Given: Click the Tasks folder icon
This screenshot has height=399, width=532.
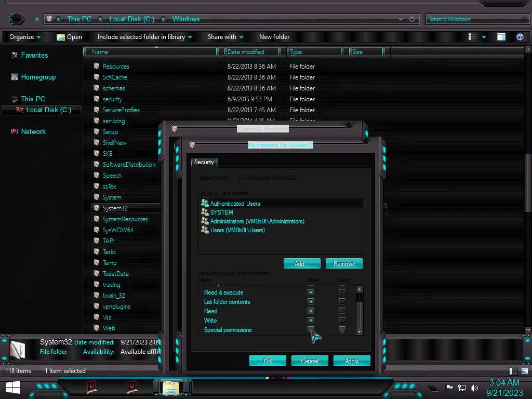Looking at the screenshot, I should (97, 252).
